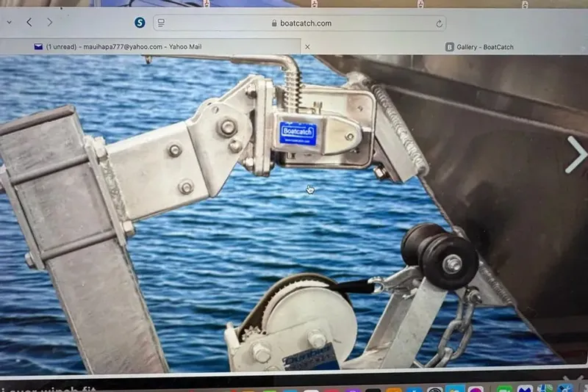Go back to the previous page
588x392 pixels.
[29, 22]
